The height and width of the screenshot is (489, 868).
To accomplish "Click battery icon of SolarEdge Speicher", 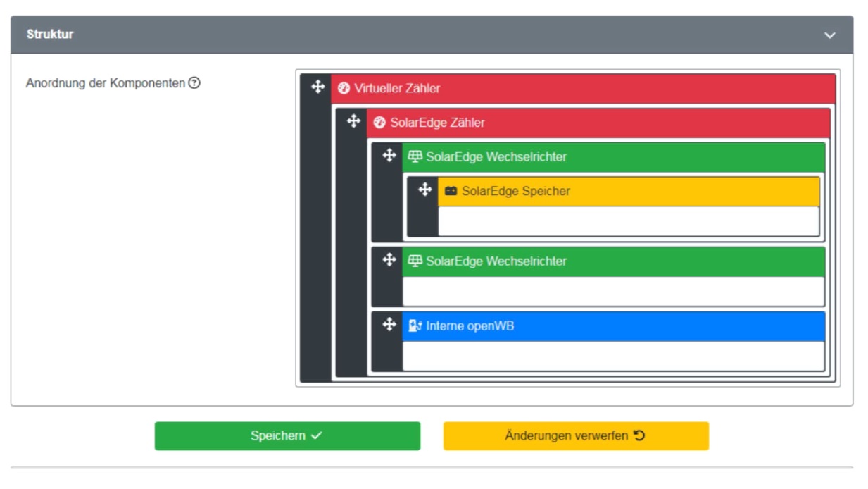I will tap(451, 191).
